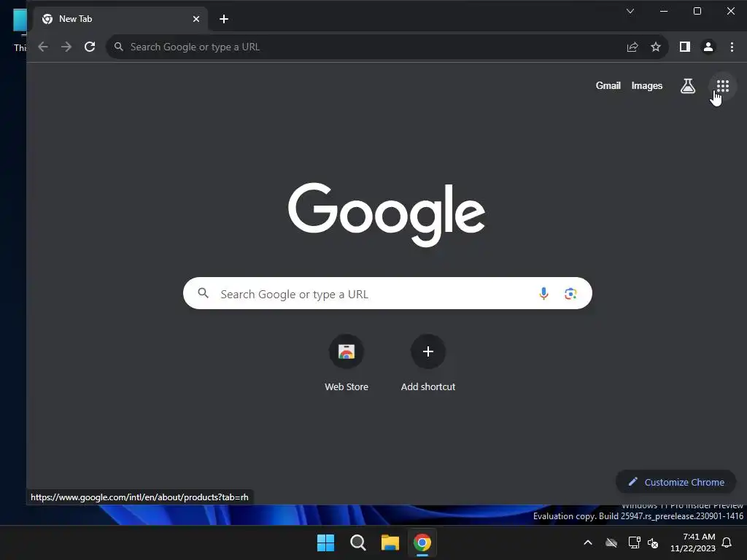Toggle the Chrome side panel
The width and height of the screenshot is (747, 560).
(x=684, y=47)
